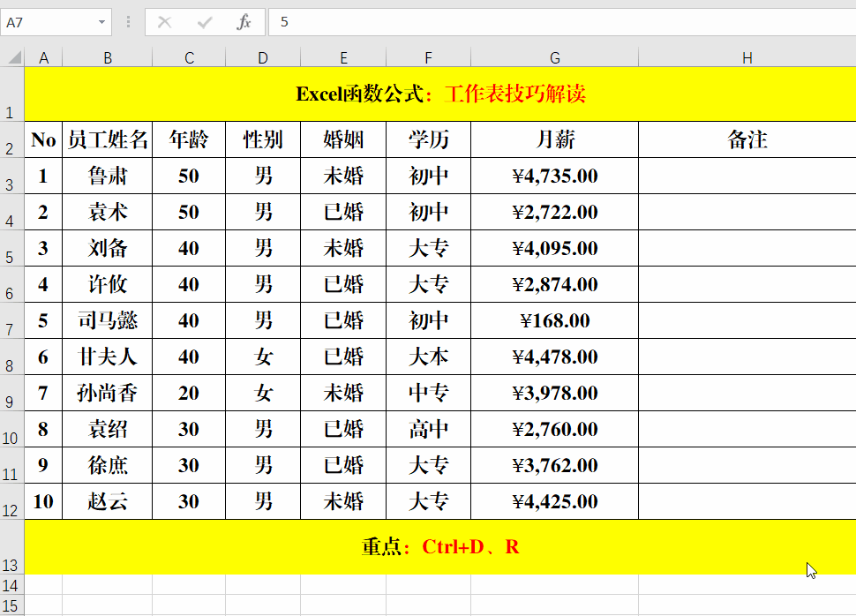Click the education cell '中专'
The height and width of the screenshot is (616, 856).
[429, 393]
